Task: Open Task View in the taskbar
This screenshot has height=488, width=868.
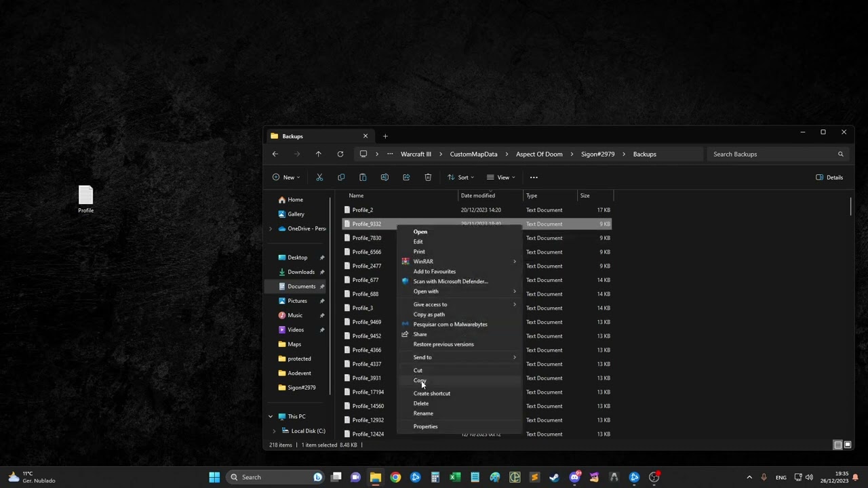Action: pos(336,477)
